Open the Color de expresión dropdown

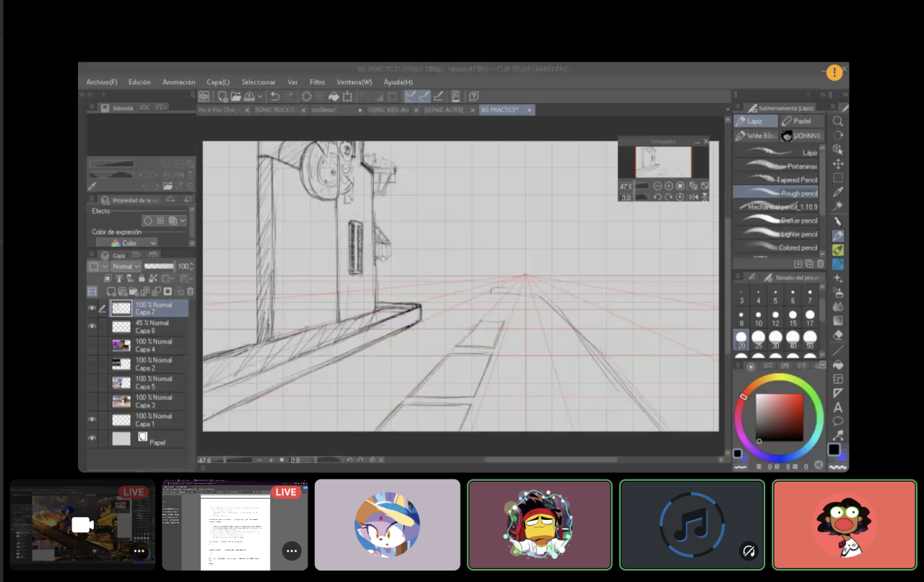(x=126, y=243)
